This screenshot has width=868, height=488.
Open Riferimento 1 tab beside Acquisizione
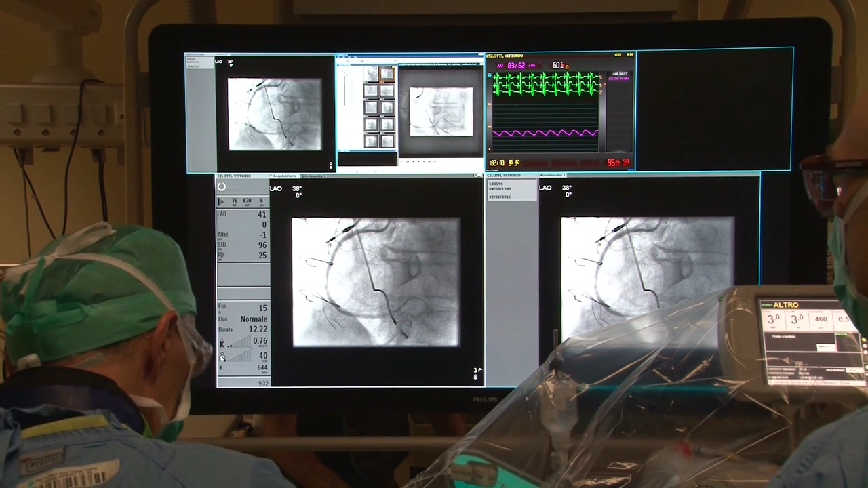pyautogui.click(x=313, y=176)
